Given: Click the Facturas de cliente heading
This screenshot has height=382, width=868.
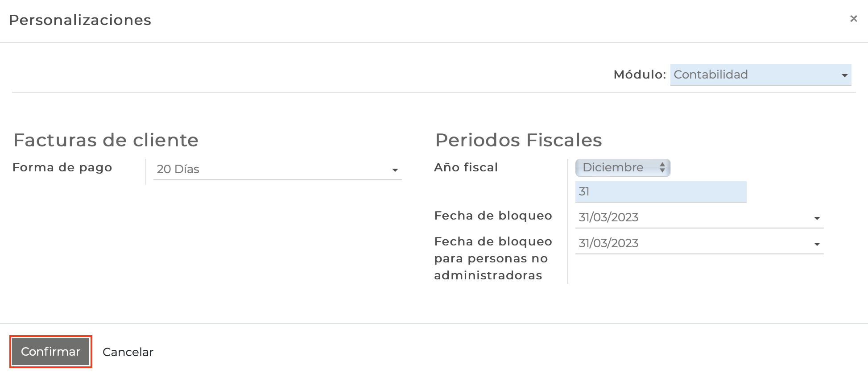Looking at the screenshot, I should 106,140.
